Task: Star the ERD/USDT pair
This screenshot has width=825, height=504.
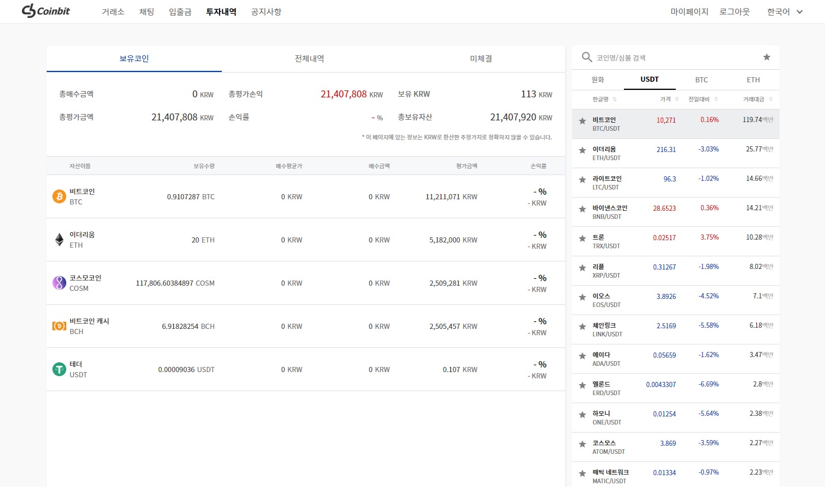Action: (x=582, y=385)
